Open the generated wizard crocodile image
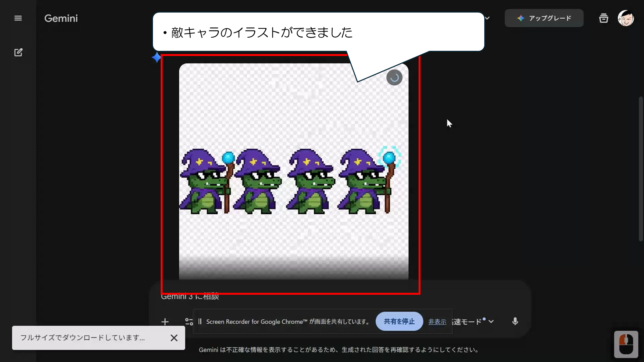 (293, 180)
